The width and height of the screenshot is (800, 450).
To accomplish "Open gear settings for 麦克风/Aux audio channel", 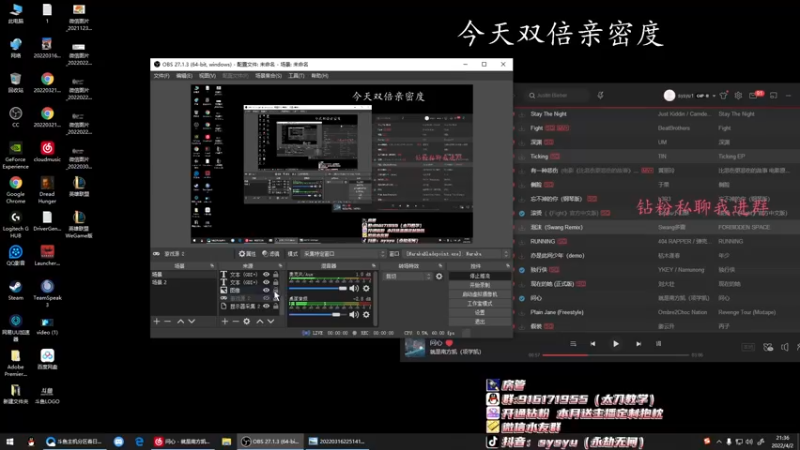I will [x=366, y=288].
